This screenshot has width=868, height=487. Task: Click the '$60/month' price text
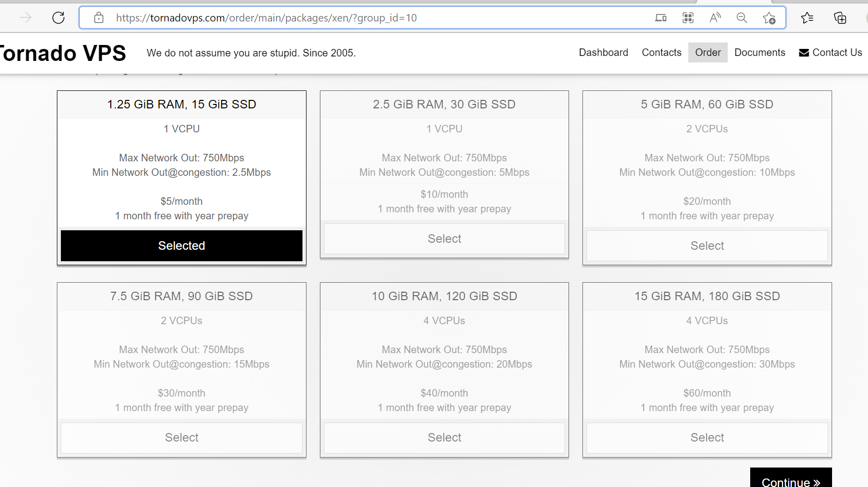tap(707, 393)
